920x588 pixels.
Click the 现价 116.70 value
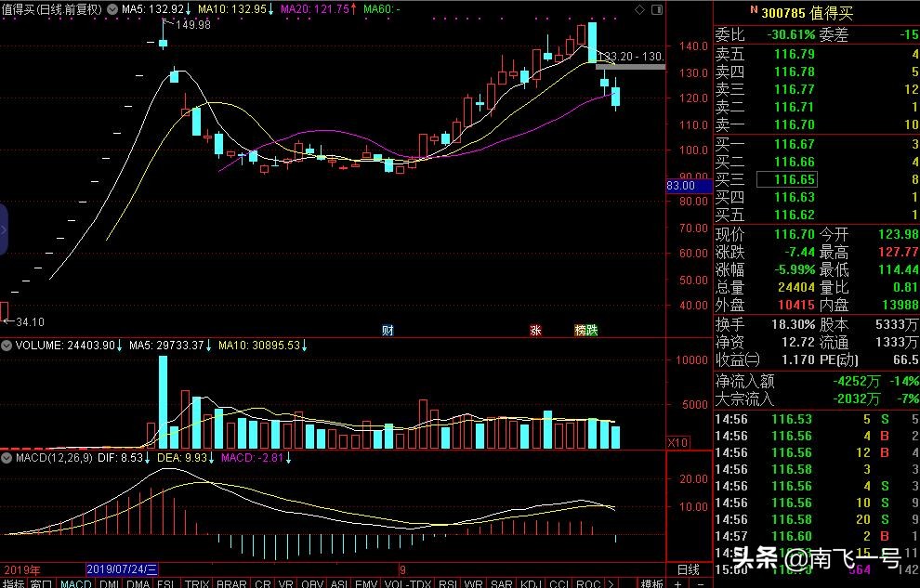coord(795,234)
